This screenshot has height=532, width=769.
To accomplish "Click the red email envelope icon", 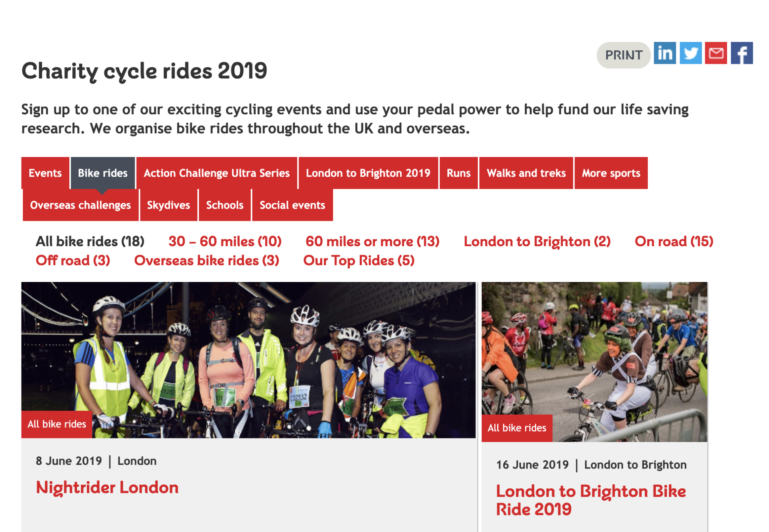I will pos(716,53).
